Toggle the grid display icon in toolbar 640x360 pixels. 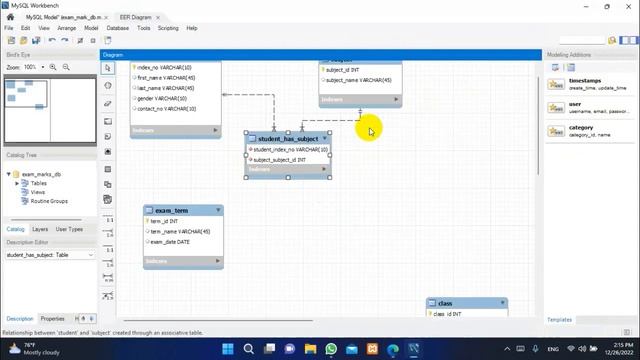tap(80, 40)
